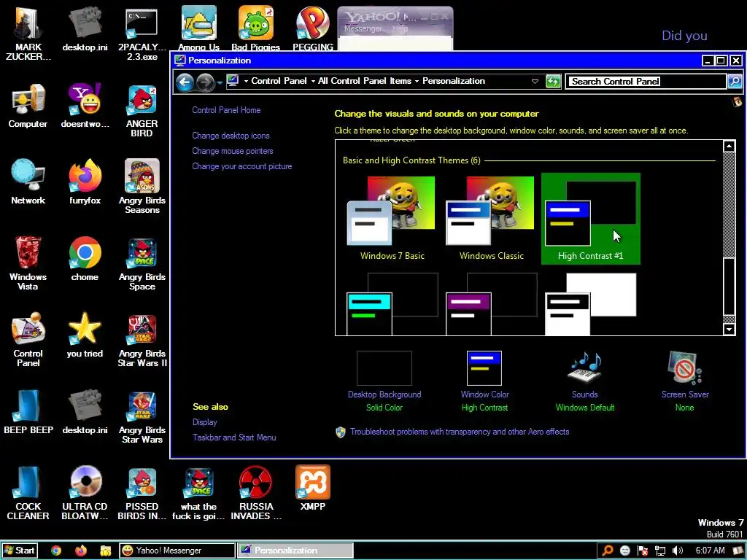Open Desktop Background Solid Color setting
The width and height of the screenshot is (747, 560).
click(x=384, y=381)
